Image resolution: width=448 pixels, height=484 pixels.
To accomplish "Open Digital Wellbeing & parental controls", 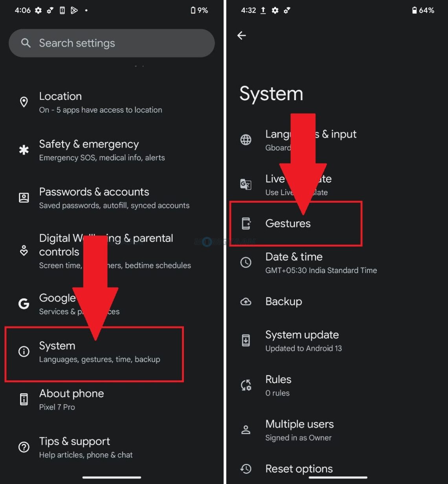I will [106, 251].
